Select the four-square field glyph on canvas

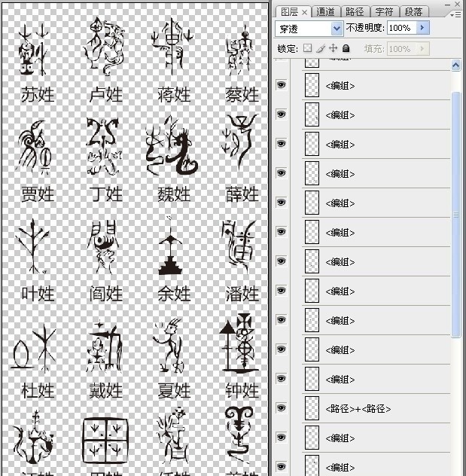tap(105, 441)
